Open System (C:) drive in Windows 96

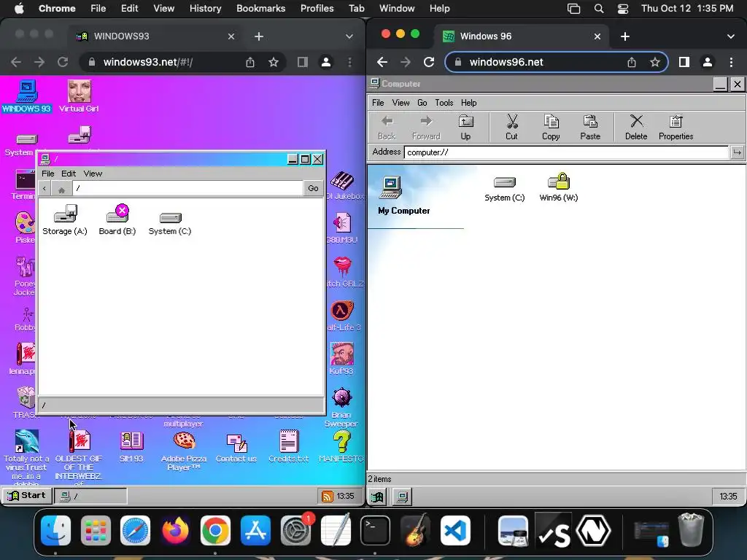505,189
